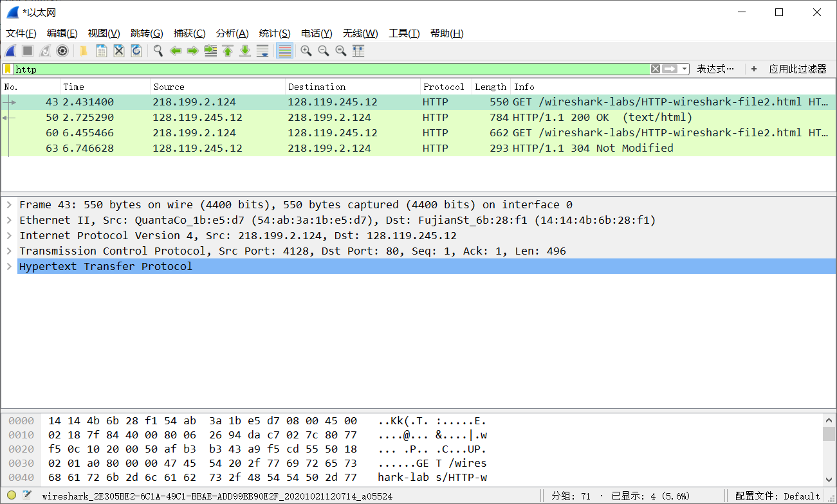Viewport: 837px width, 504px height.
Task: Zoom in on the main window text
Action: click(306, 51)
